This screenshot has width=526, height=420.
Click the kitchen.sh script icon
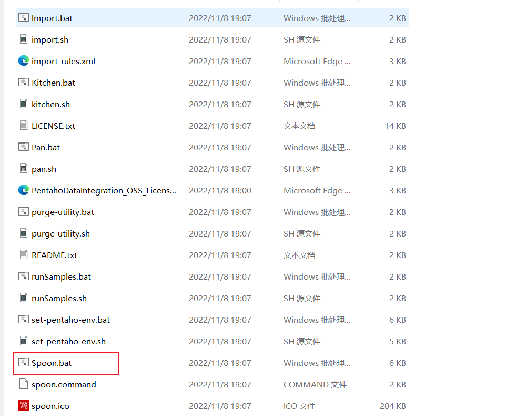click(24, 104)
